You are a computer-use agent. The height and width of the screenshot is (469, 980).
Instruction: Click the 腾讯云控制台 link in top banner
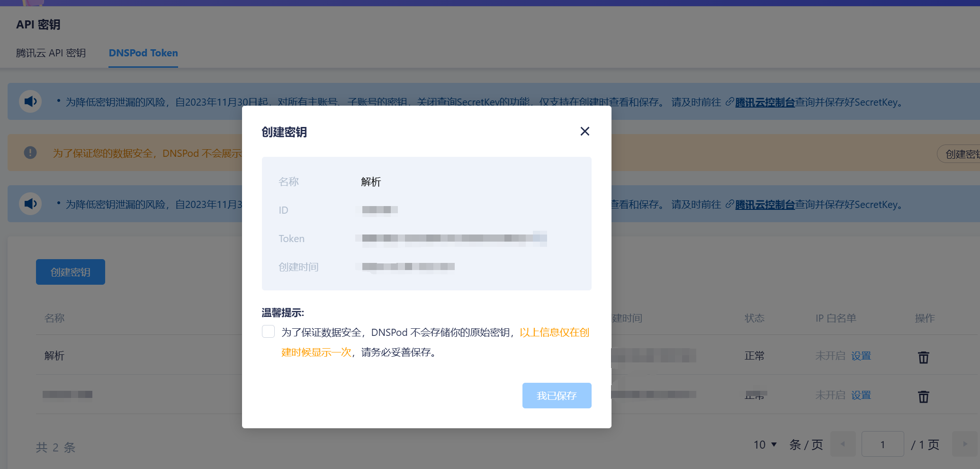[x=764, y=102]
